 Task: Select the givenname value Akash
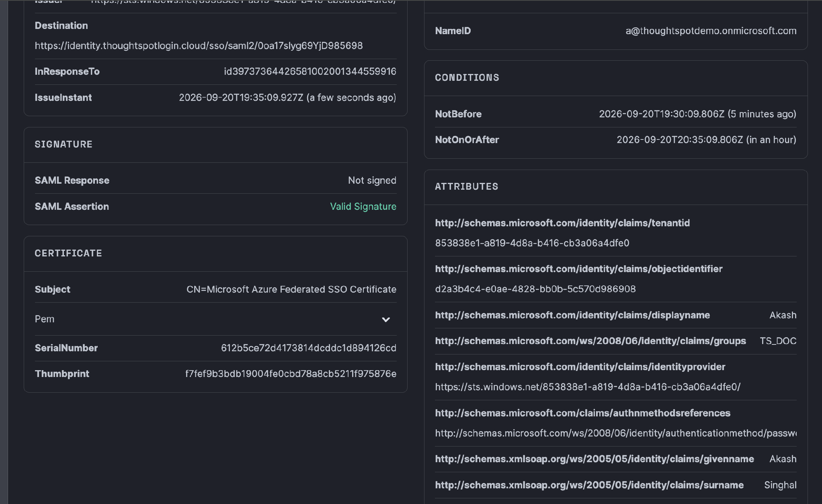(783, 459)
